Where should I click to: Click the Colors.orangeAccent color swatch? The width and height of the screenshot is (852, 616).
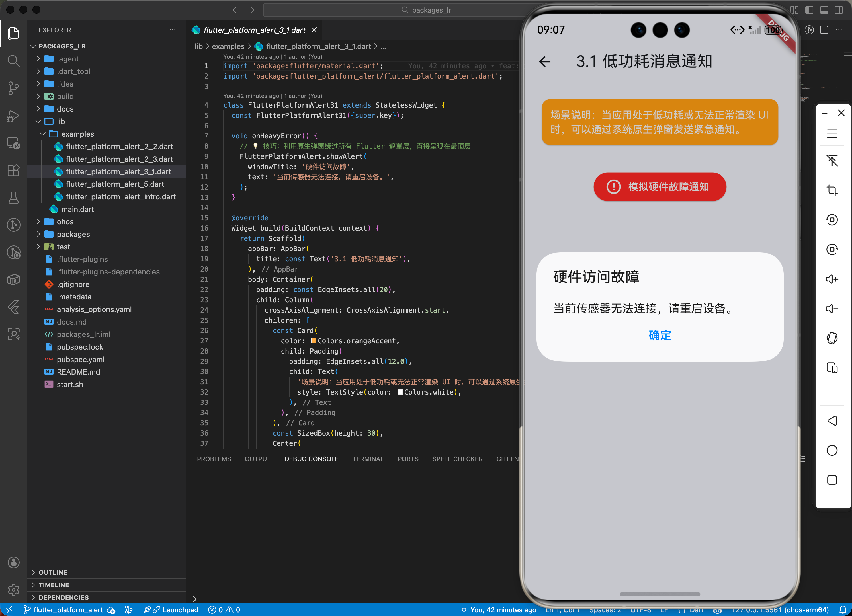(313, 341)
